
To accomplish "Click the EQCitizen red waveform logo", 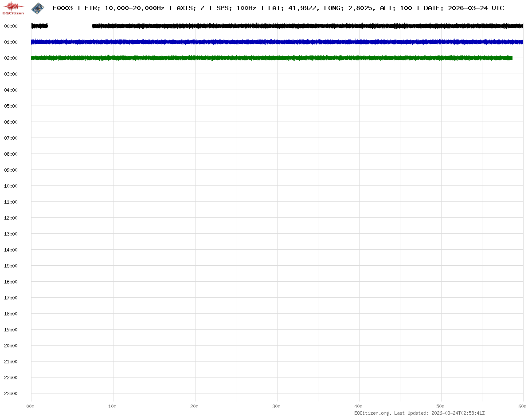I will (13, 8).
